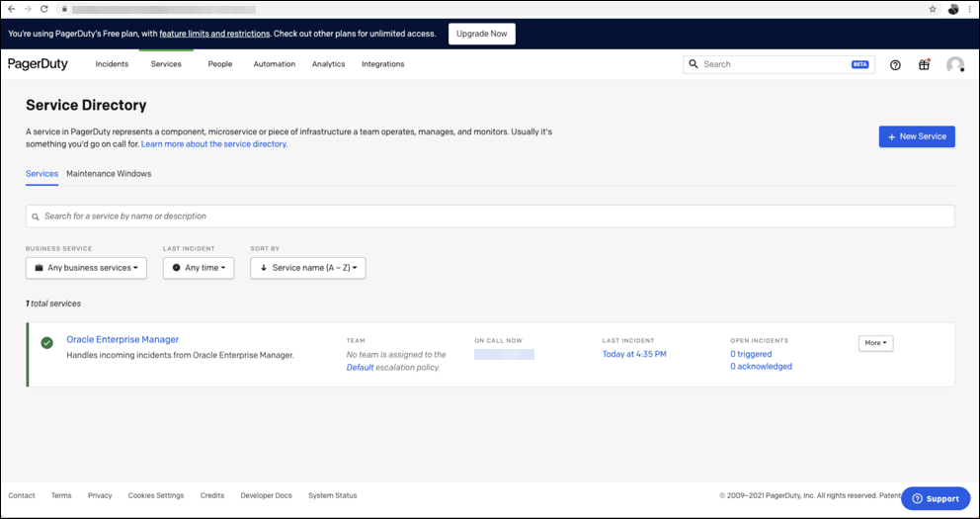Open the More dropdown for Oracle Enterprise Manager
This screenshot has height=519, width=980.
875,343
